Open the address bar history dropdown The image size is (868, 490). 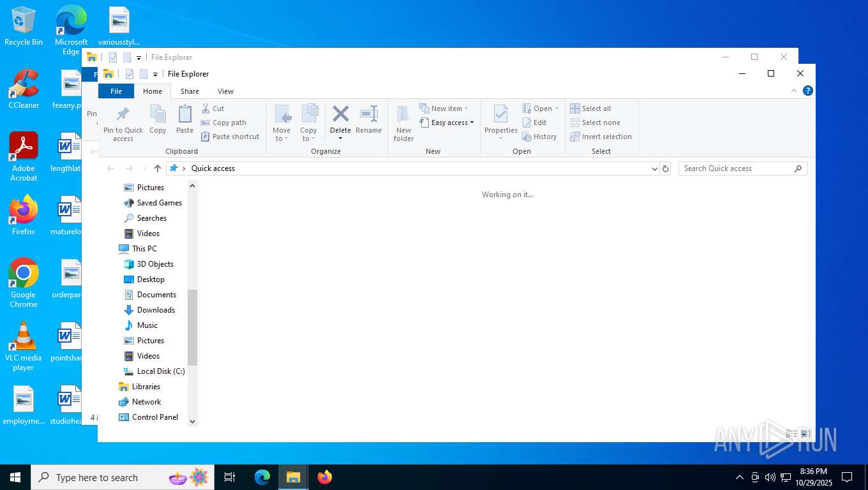pyautogui.click(x=654, y=168)
